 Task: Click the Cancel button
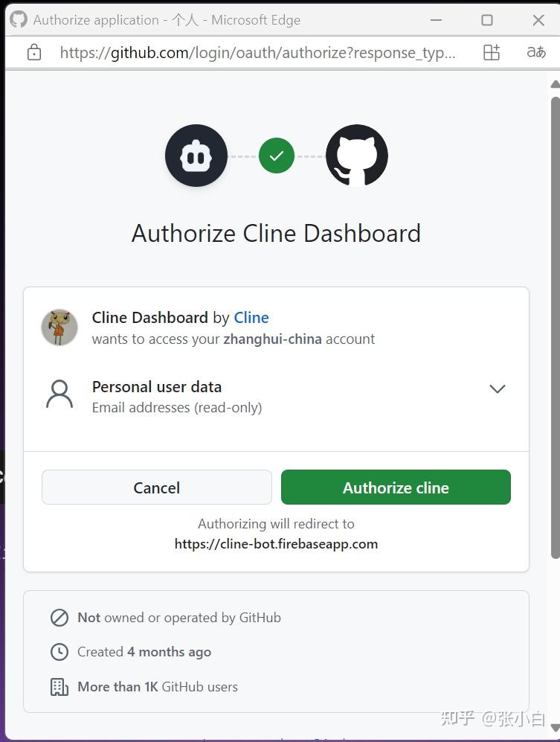pos(157,487)
